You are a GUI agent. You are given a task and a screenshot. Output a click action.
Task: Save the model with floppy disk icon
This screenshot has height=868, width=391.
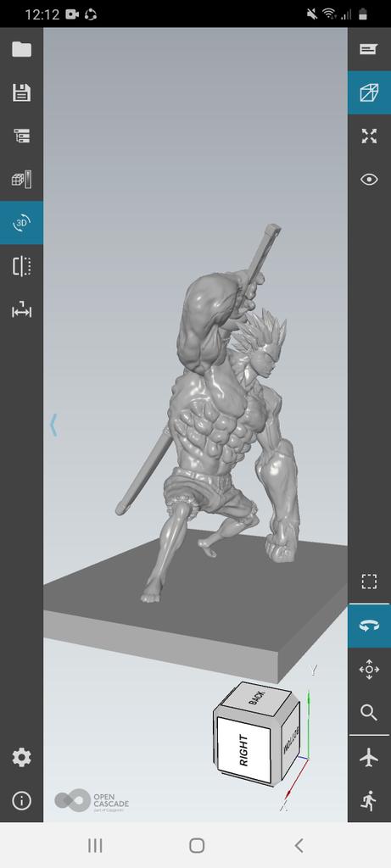(x=21, y=92)
